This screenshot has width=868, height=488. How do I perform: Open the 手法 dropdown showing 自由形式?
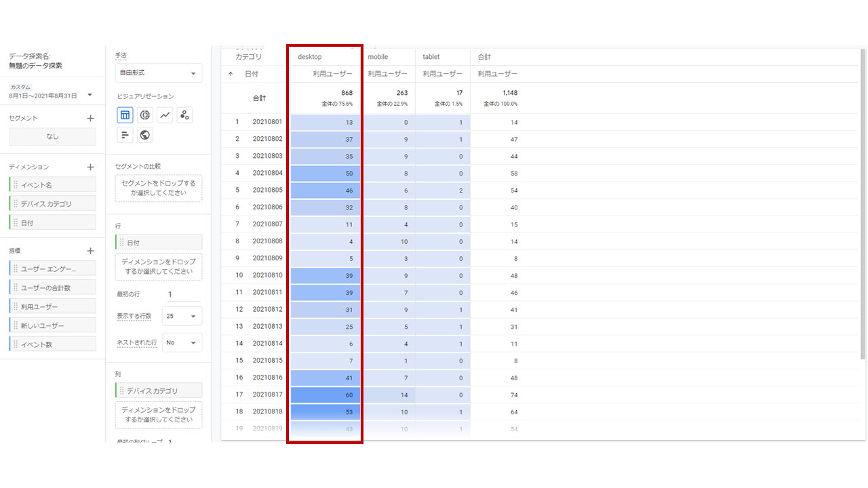click(158, 73)
